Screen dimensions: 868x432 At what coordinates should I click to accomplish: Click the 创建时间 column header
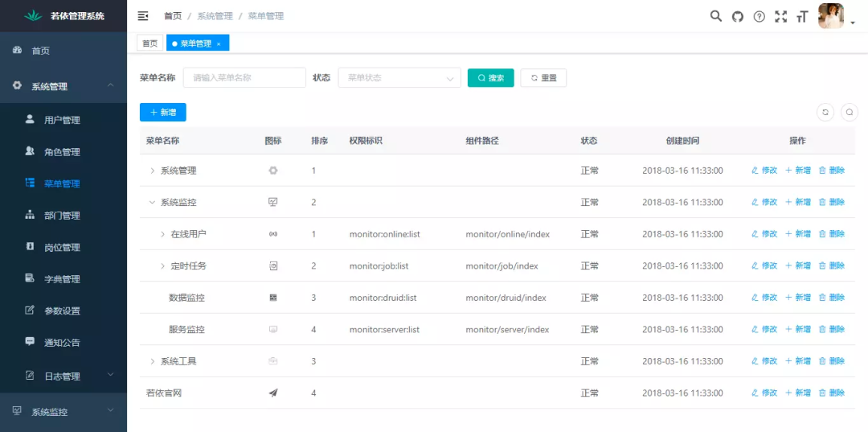(682, 141)
